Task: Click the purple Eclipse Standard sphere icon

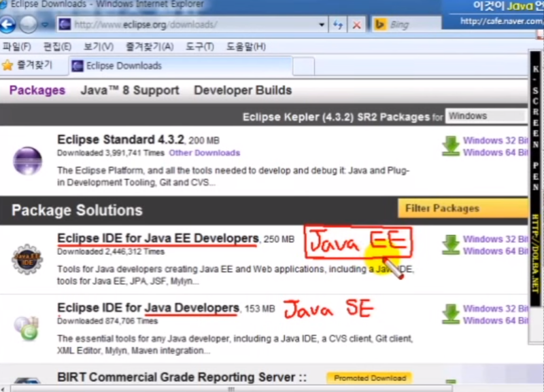Action: 27,161
